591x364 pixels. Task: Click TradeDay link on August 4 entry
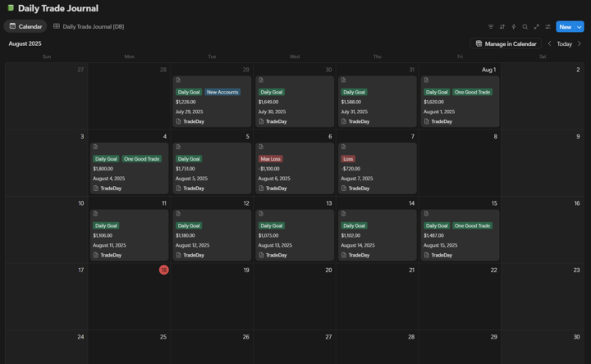[x=111, y=188]
